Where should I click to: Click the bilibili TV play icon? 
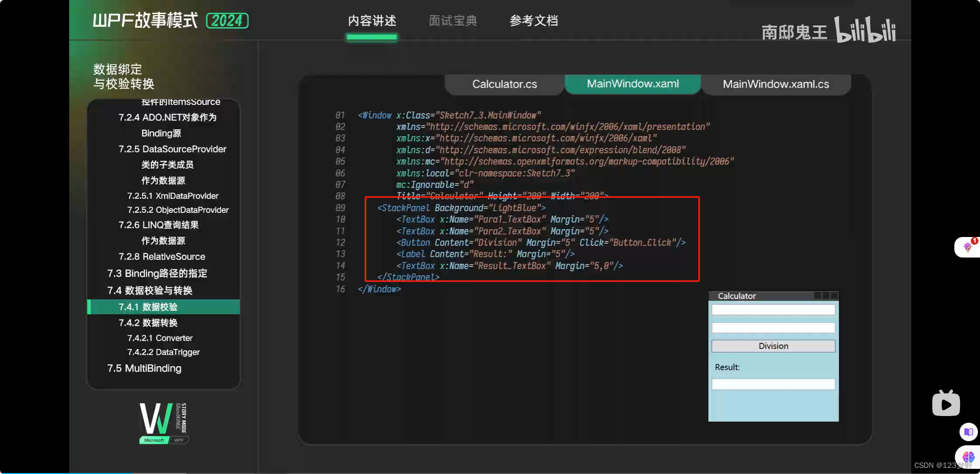pyautogui.click(x=946, y=403)
